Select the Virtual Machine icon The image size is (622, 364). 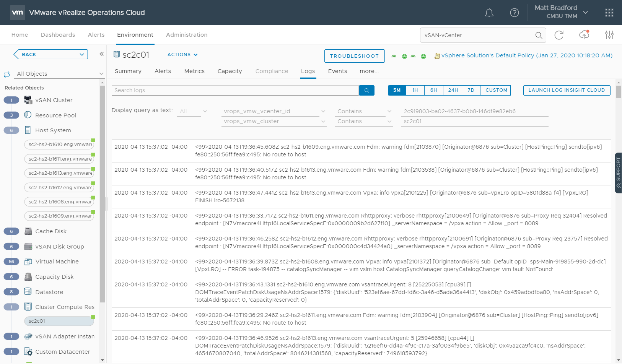[28, 262]
